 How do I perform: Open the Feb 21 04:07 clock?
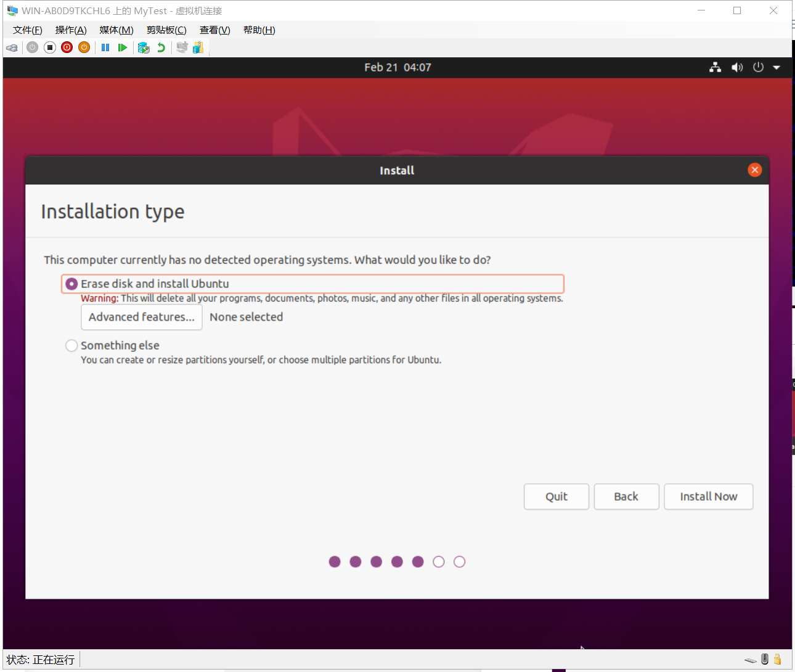(397, 67)
